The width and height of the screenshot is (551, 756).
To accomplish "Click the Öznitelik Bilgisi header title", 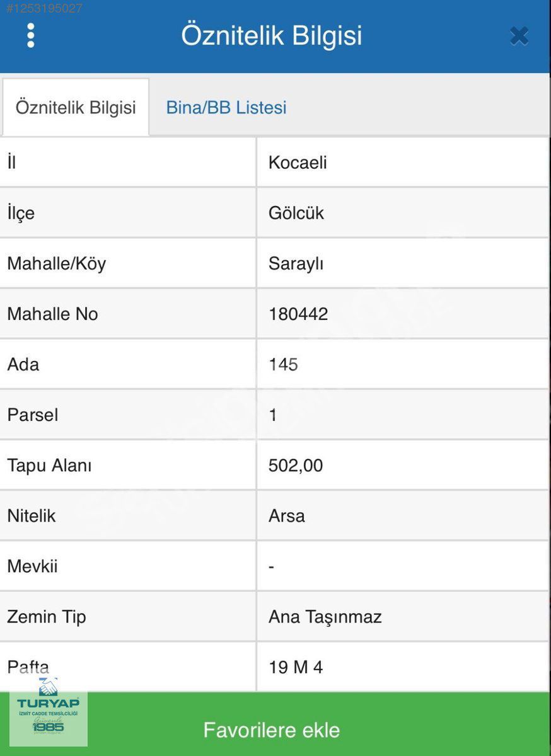I will (272, 35).
